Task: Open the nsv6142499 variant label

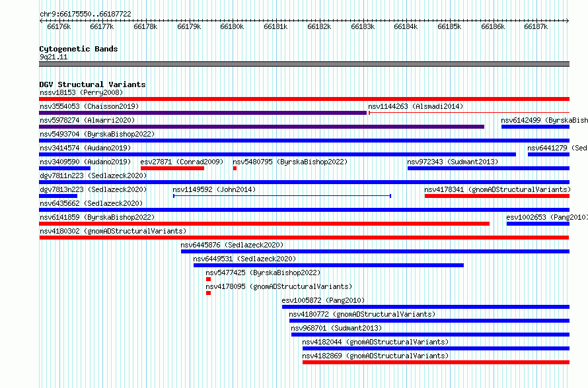Action: click(x=544, y=120)
